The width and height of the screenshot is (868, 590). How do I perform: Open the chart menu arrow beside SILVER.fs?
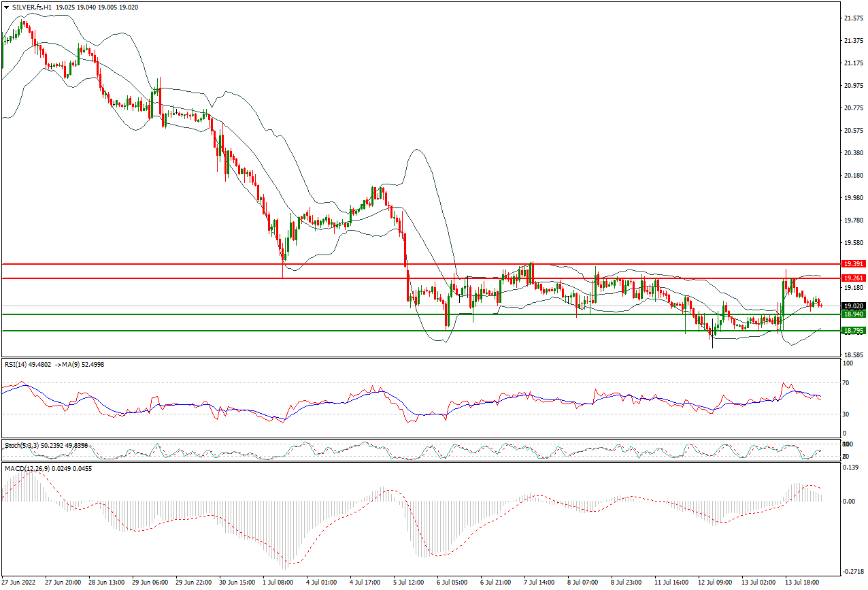(x=6, y=6)
